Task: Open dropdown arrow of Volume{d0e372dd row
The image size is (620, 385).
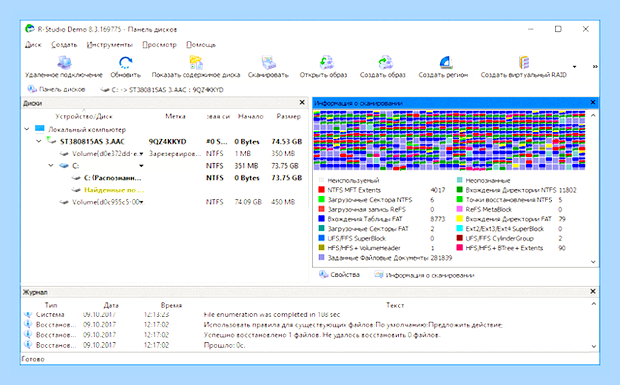Action: (x=141, y=154)
